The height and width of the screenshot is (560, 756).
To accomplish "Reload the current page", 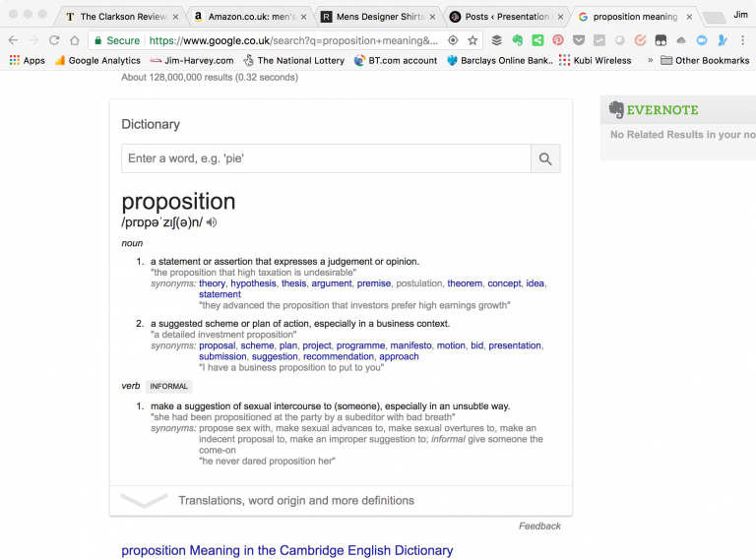I will [x=53, y=40].
